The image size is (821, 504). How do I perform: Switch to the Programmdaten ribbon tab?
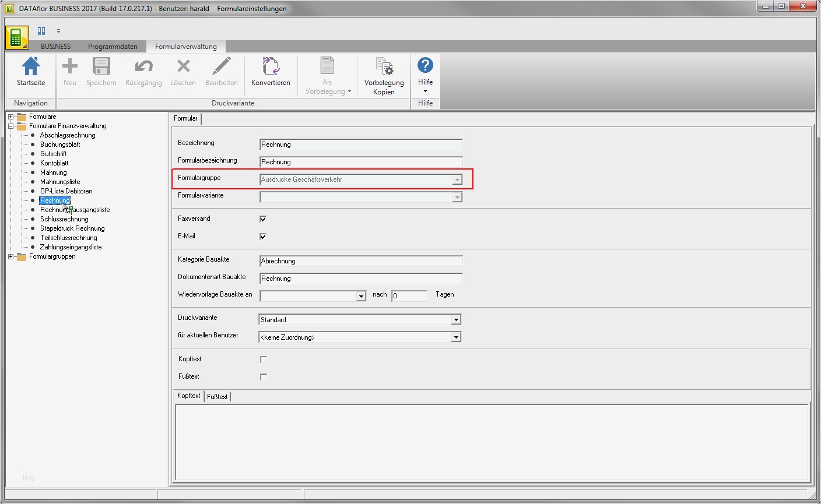(x=113, y=47)
